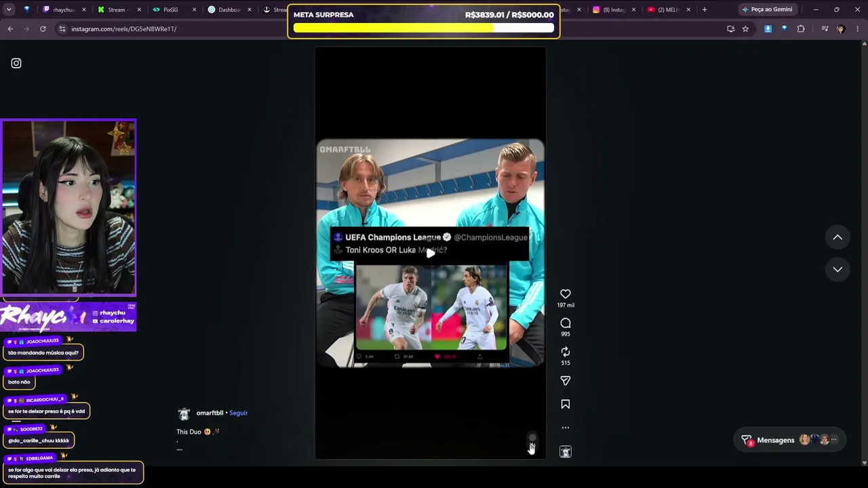Open the reel's comments
The image size is (868, 488).
pyautogui.click(x=566, y=323)
